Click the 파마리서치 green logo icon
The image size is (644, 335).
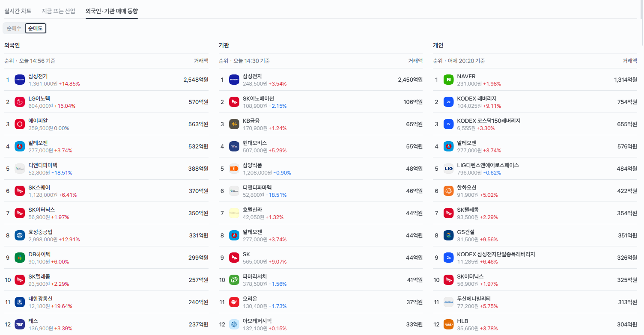234,280
